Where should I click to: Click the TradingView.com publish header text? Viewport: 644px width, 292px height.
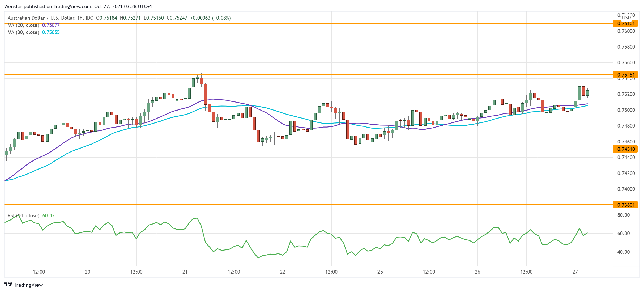tap(78, 6)
